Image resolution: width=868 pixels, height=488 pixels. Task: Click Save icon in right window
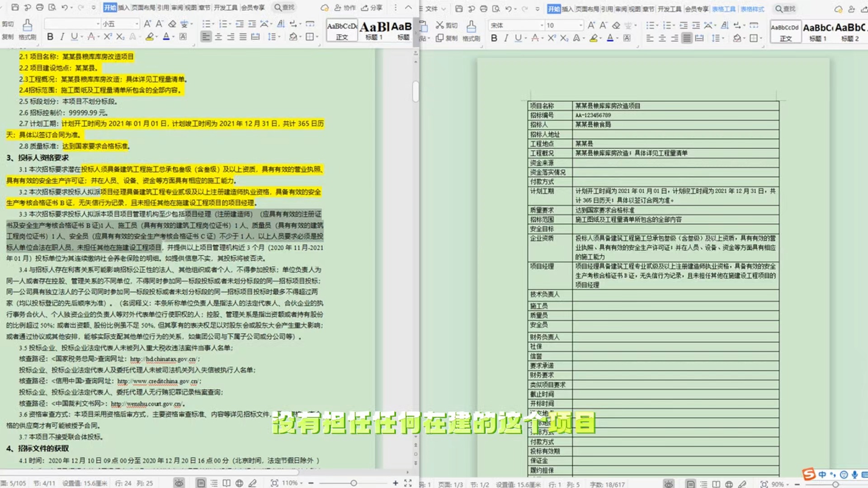pyautogui.click(x=459, y=9)
